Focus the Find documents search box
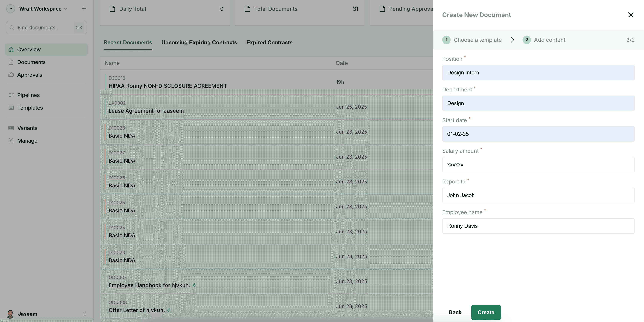Viewport: 644px width, 322px height. point(46,27)
